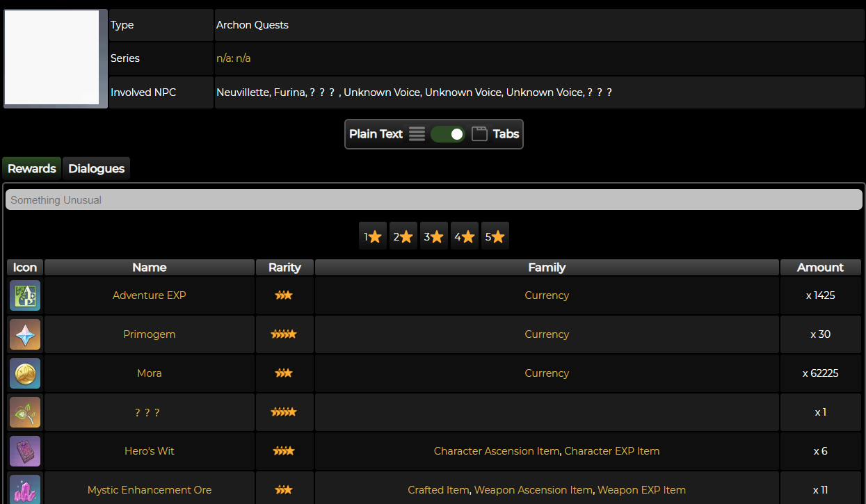Screen dimensions: 866x504
Task: Click the x 1425 amount cell
Action: (821, 295)
